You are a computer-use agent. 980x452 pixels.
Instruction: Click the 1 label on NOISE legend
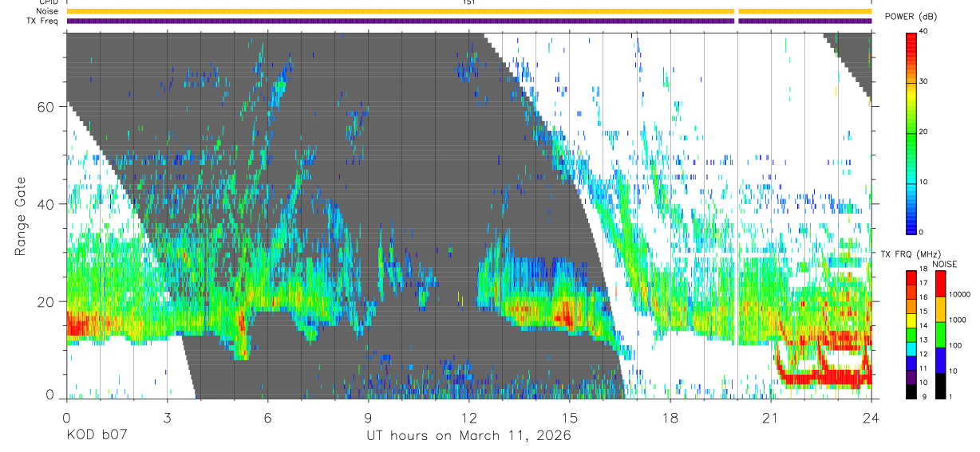tap(951, 396)
